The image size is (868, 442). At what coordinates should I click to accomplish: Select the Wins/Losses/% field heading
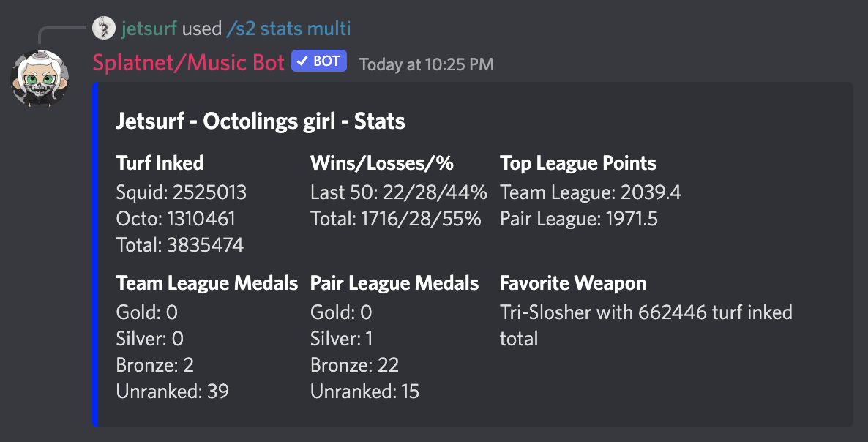coord(382,163)
